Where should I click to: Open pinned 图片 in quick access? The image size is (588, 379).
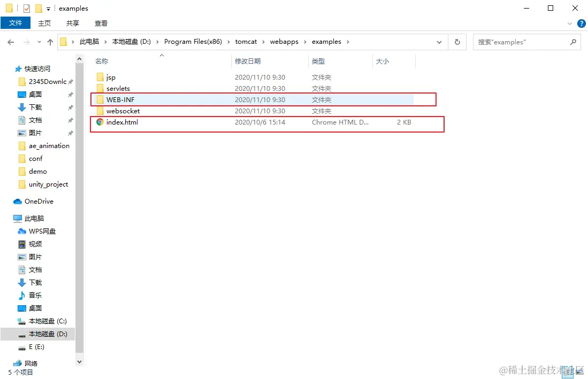coord(35,133)
